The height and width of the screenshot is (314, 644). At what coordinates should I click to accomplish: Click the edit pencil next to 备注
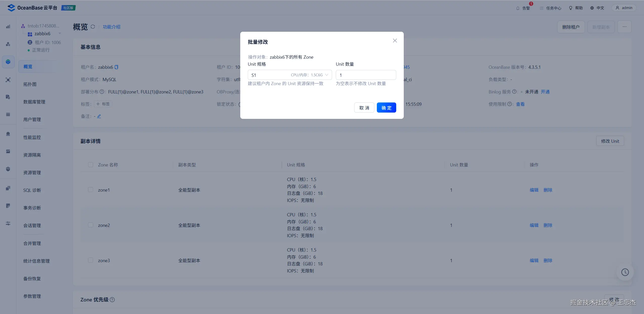pyautogui.click(x=99, y=116)
